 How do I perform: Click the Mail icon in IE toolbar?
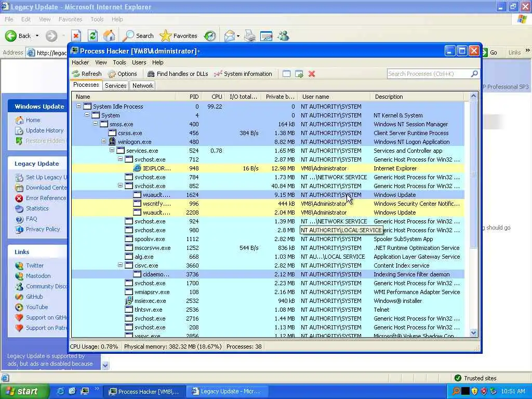click(x=230, y=36)
